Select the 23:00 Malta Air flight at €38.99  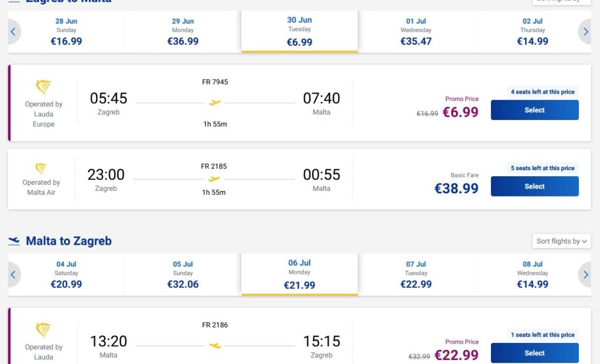[534, 187]
